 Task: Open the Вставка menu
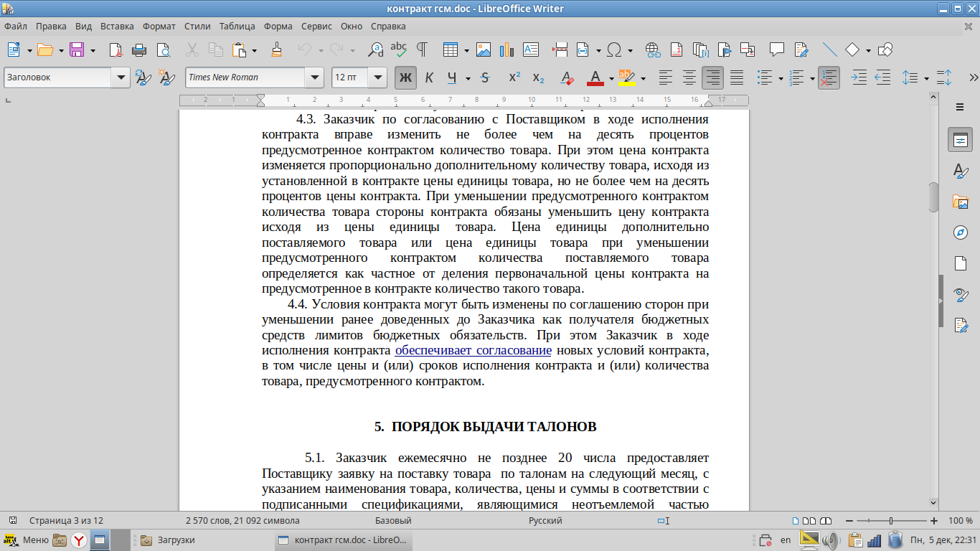[x=117, y=27]
